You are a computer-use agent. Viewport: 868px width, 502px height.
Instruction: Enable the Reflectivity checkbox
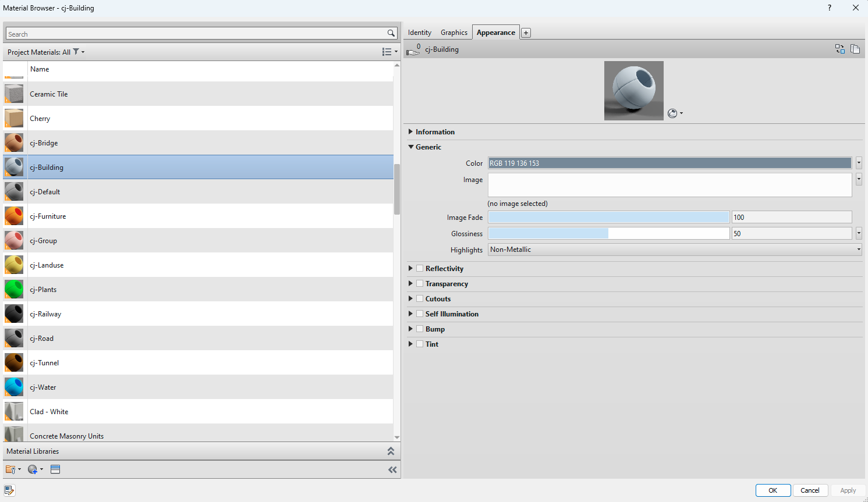[x=420, y=268]
